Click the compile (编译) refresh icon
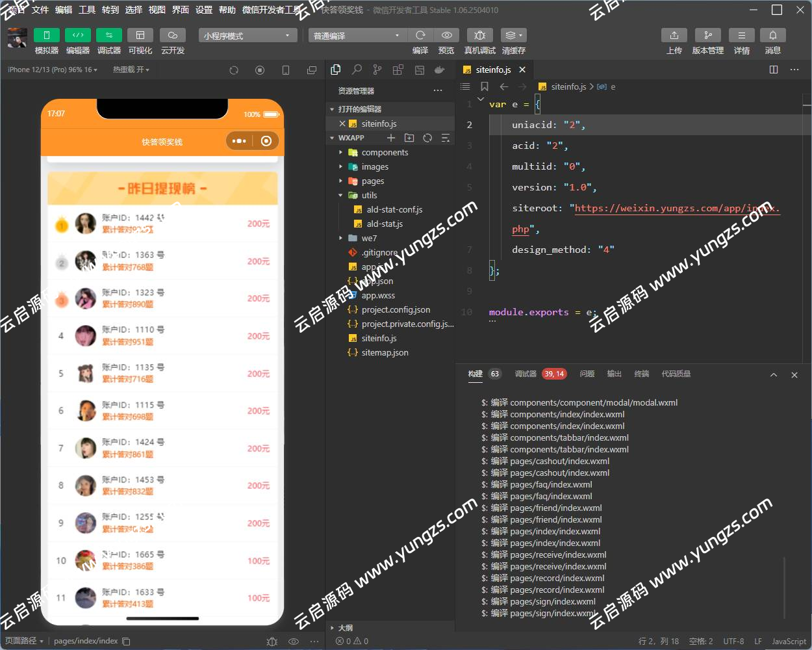 click(420, 35)
